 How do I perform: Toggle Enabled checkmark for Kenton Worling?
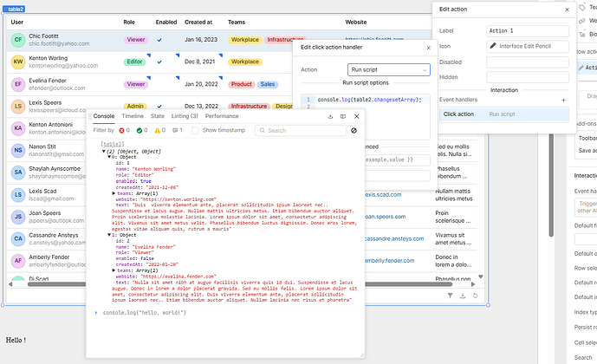(x=159, y=62)
